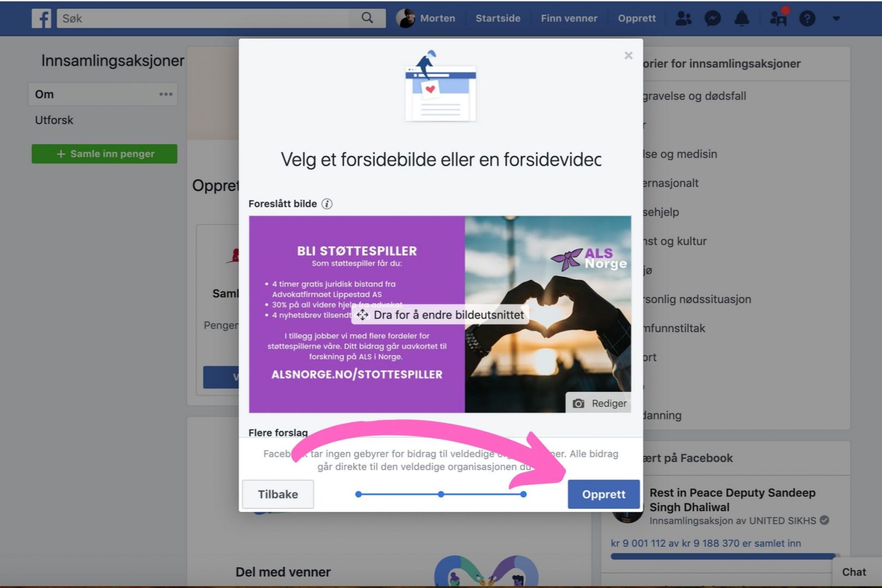Click the kr 9 001 112 collected text
This screenshot has width=882, height=588.
point(706,543)
